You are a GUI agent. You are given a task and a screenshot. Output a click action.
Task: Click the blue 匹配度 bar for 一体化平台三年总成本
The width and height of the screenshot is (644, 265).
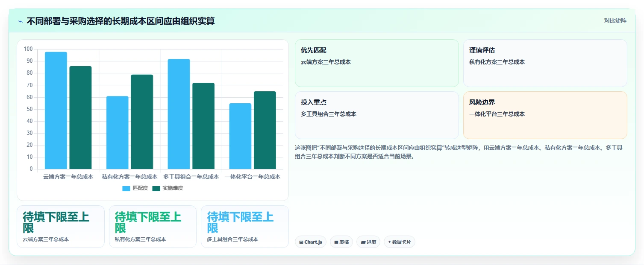pos(240,136)
